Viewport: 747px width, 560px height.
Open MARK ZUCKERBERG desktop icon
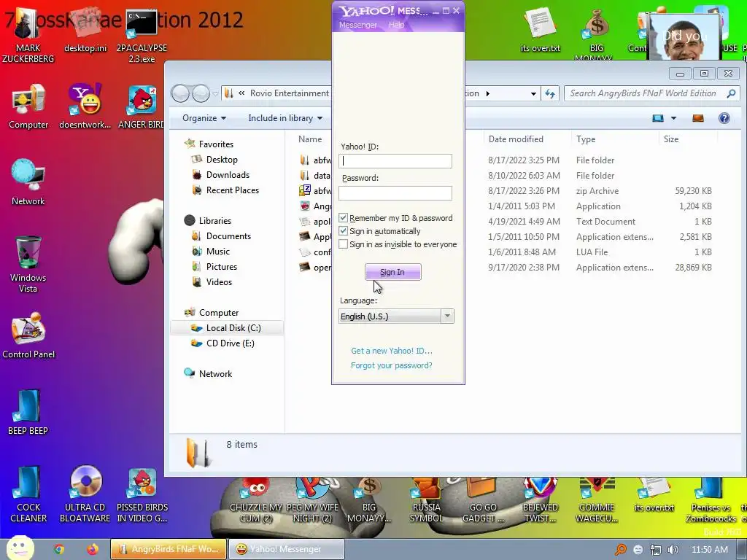(x=28, y=36)
